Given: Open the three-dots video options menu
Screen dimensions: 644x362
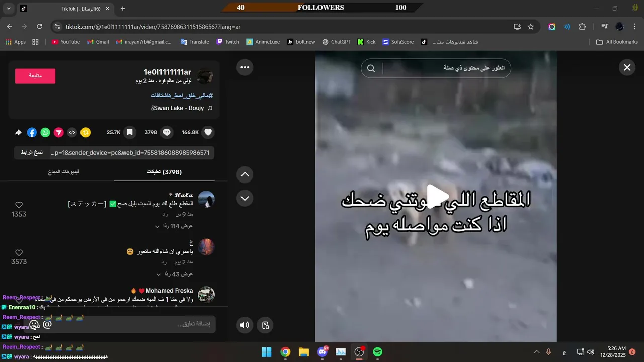Looking at the screenshot, I should (x=245, y=67).
